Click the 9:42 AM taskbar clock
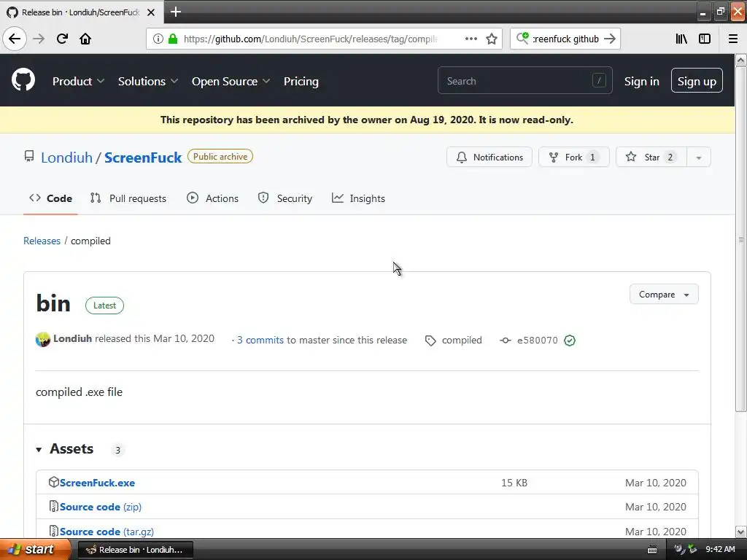 coord(720,550)
